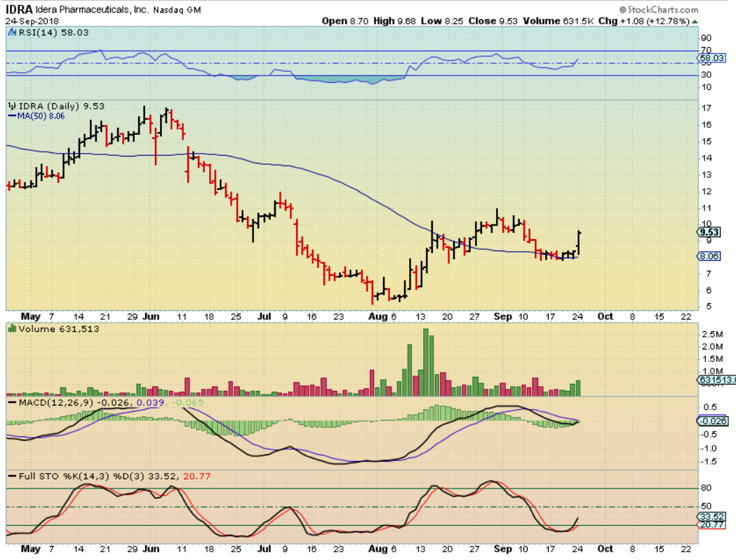Click the Aug label on the bottom date axis
The image size is (736, 560).
click(x=378, y=549)
